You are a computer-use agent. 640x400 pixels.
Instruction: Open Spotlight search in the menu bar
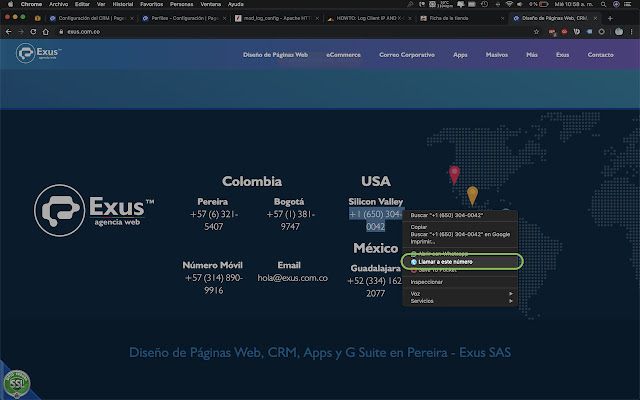(603, 4)
